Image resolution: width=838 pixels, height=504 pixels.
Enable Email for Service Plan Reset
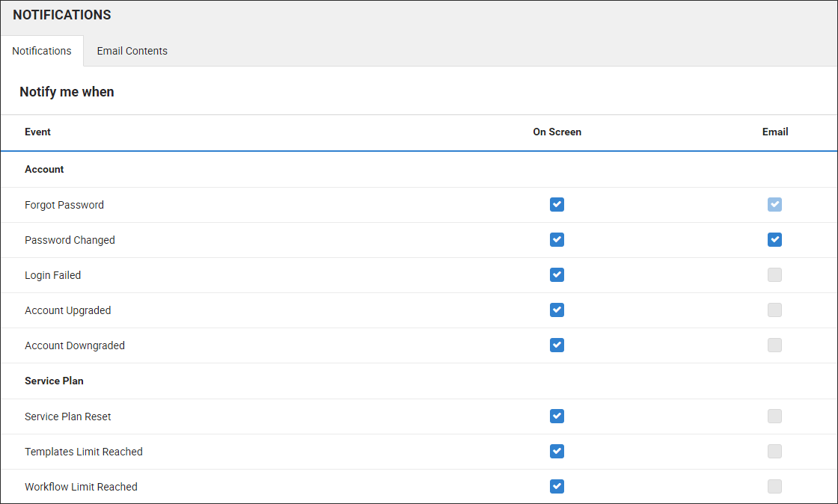pyautogui.click(x=774, y=417)
